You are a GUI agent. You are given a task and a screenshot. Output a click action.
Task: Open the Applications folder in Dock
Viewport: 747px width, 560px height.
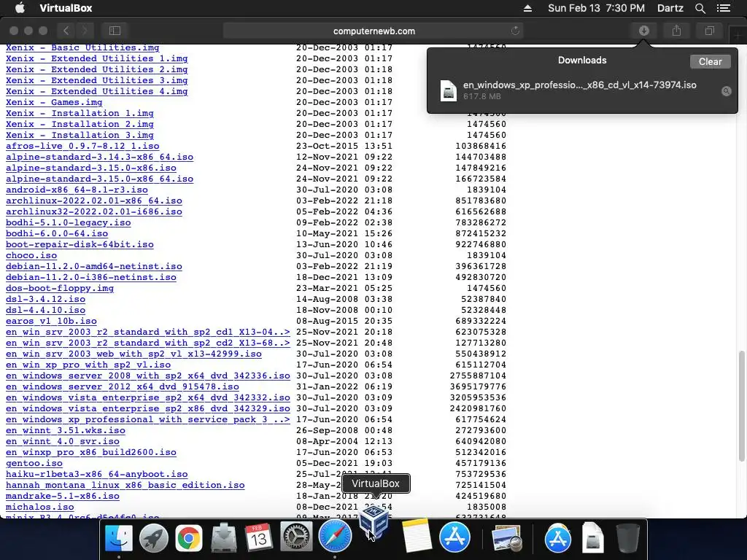coord(558,538)
